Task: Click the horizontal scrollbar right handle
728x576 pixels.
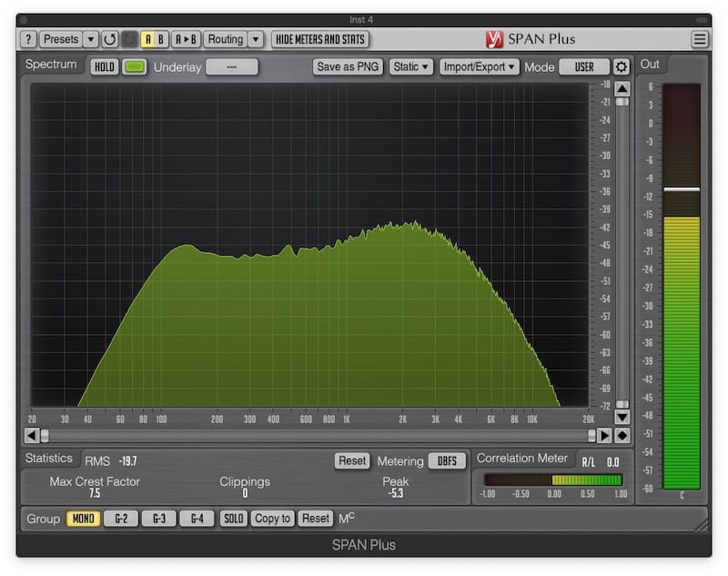Action: tap(591, 435)
